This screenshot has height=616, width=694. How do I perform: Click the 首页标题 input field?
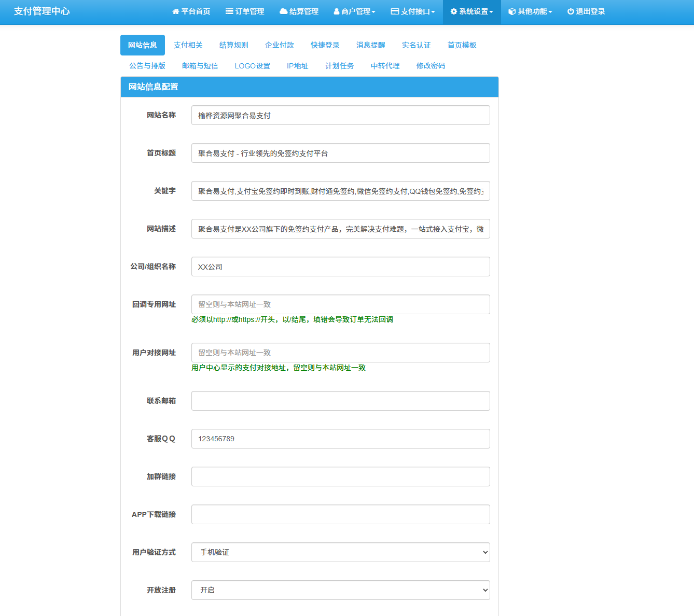pyautogui.click(x=341, y=153)
